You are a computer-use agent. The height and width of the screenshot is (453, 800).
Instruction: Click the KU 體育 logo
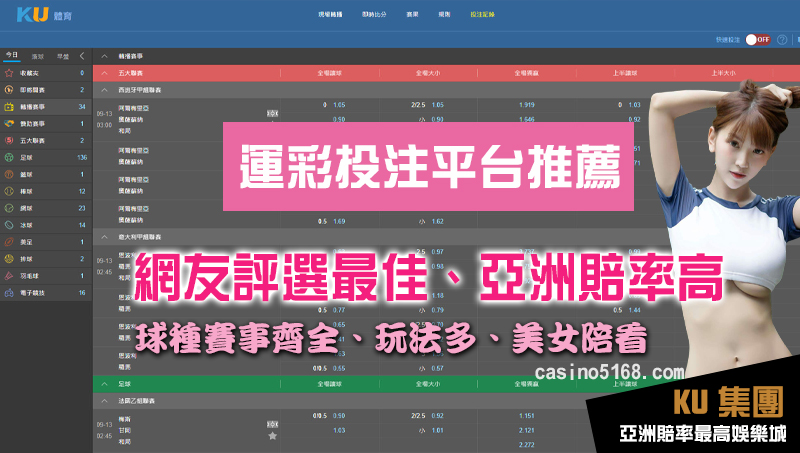point(44,14)
